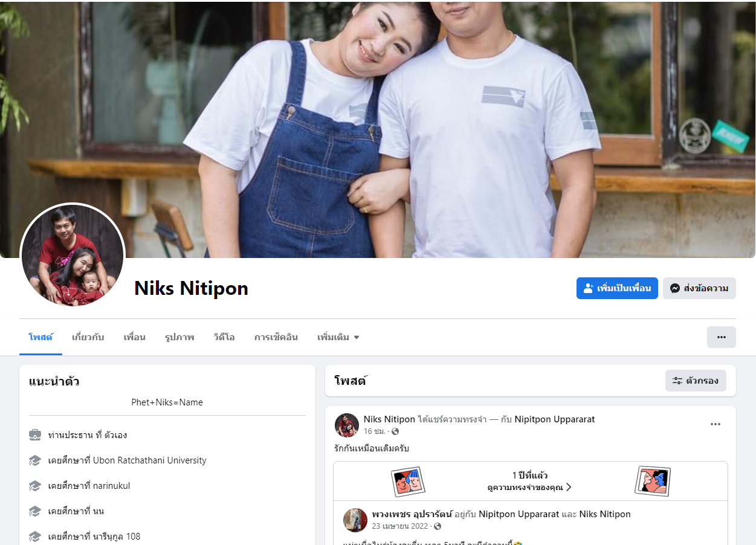This screenshot has width=756, height=545.
Task: Click the left memories illustration icon
Action: 408,482
